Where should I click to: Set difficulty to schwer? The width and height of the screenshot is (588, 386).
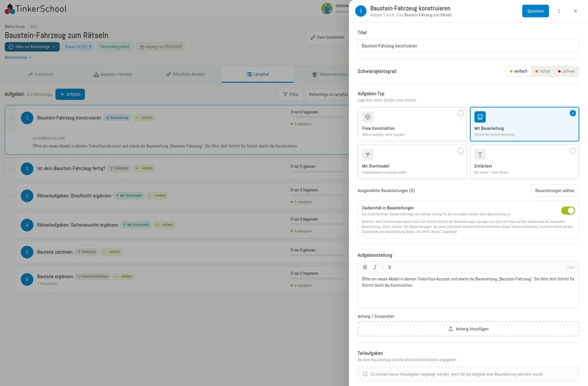pyautogui.click(x=566, y=71)
